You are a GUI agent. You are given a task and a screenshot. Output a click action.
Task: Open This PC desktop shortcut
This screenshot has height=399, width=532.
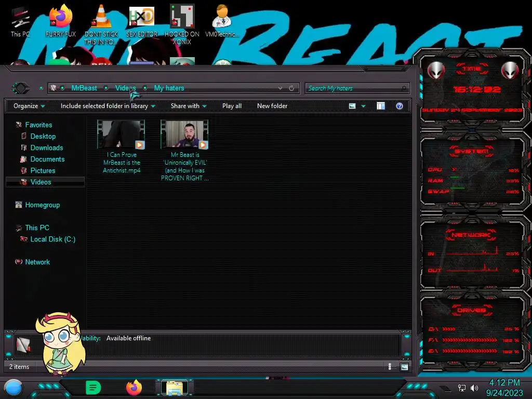click(x=20, y=21)
